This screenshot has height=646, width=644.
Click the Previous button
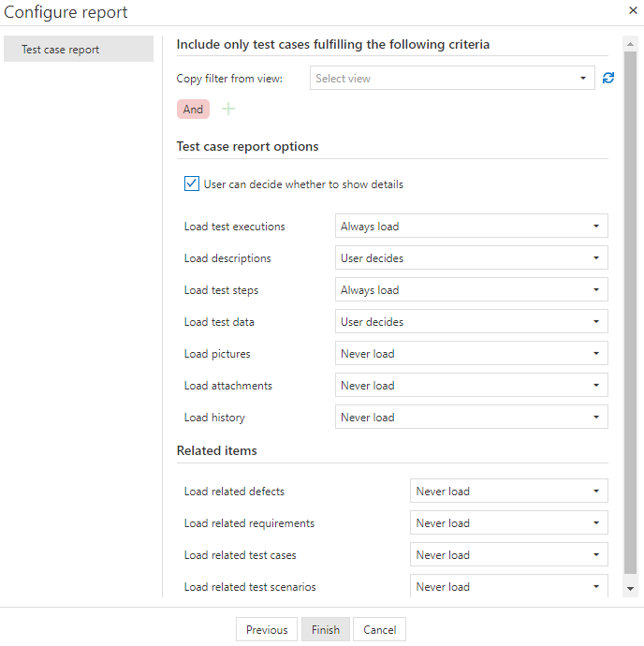tap(267, 630)
